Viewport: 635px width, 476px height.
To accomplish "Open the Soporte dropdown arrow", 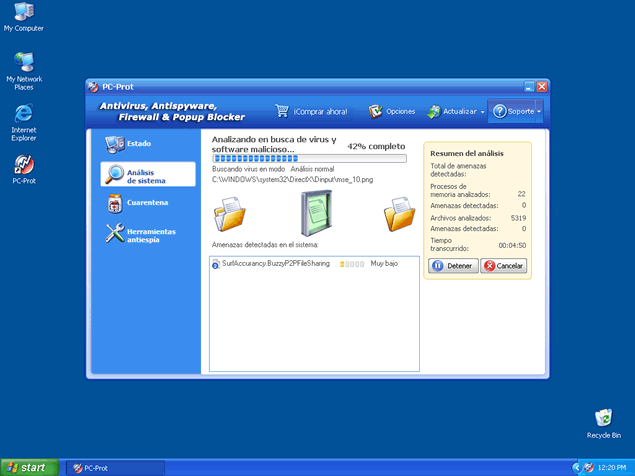I will (x=539, y=111).
